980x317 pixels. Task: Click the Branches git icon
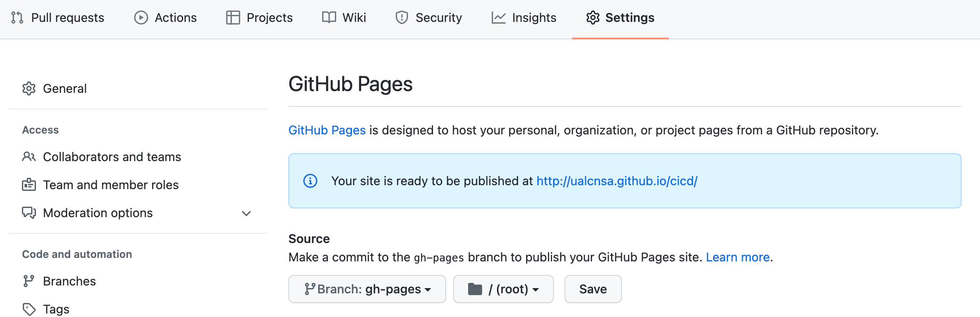click(x=29, y=281)
